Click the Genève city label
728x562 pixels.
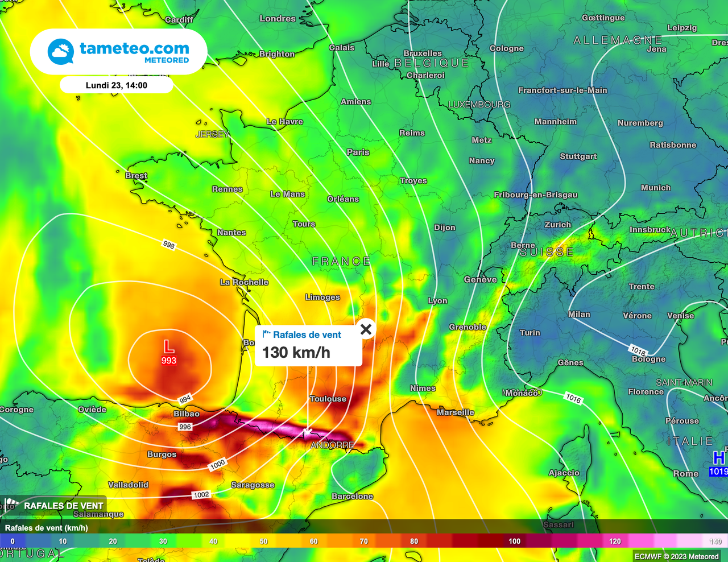[481, 280]
